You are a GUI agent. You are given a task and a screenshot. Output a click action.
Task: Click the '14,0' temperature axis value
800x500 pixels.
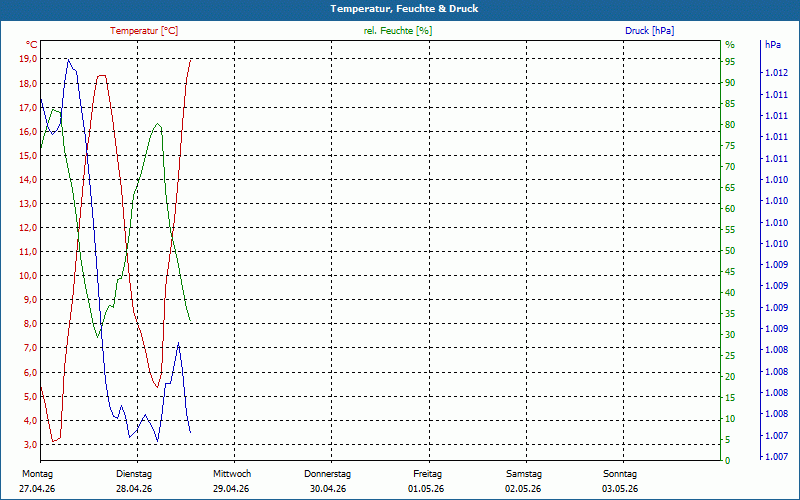[x=28, y=180]
